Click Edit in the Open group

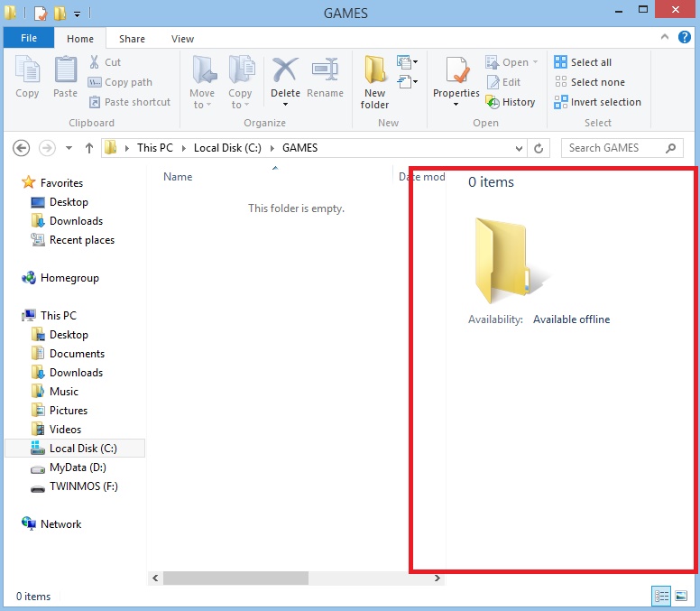pos(503,82)
